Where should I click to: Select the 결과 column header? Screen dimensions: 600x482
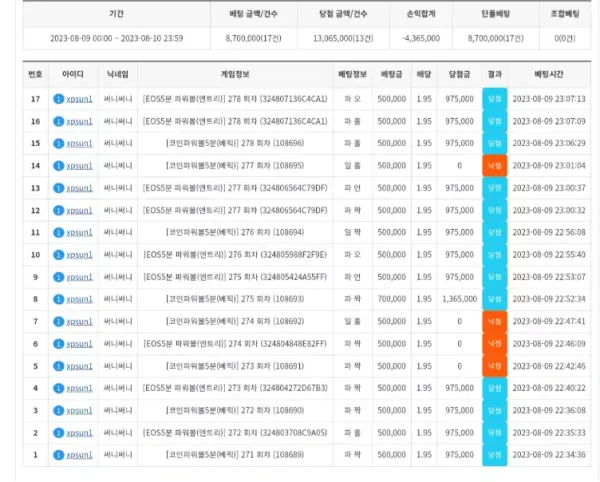[x=495, y=74]
